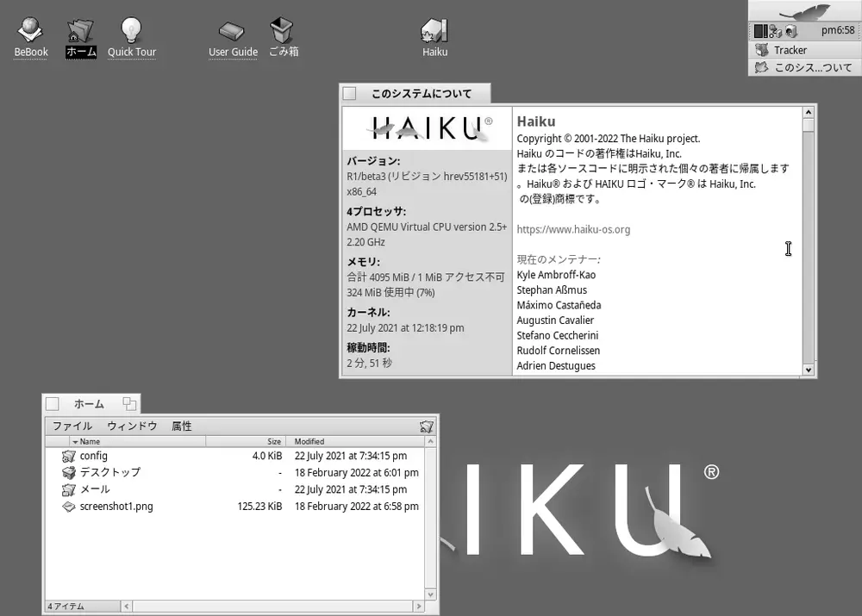
Task: Click the up arrow of About scrollbar
Action: click(x=809, y=112)
